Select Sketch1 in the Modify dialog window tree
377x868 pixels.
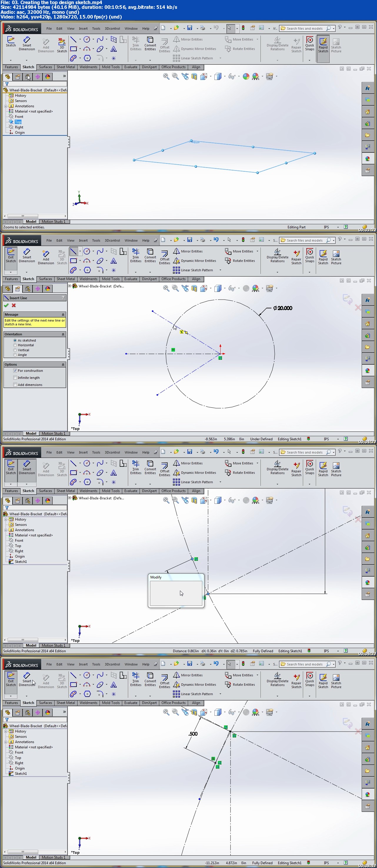point(21,562)
